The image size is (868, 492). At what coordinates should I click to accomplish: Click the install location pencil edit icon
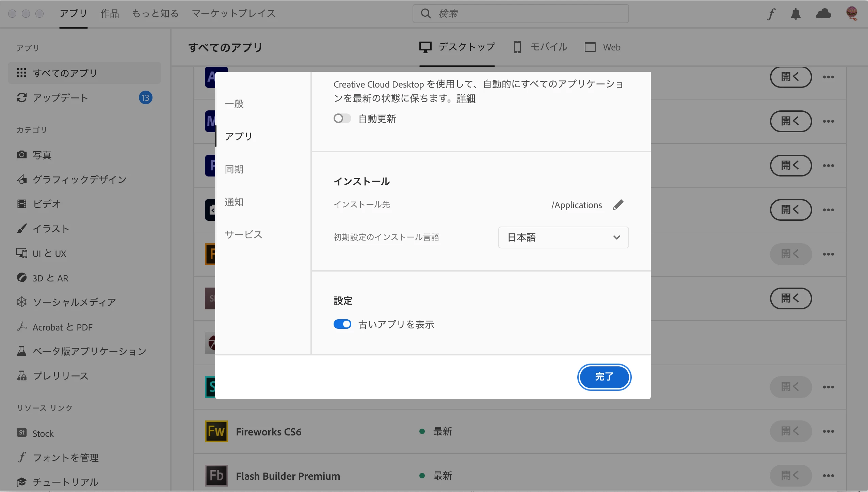coord(618,205)
